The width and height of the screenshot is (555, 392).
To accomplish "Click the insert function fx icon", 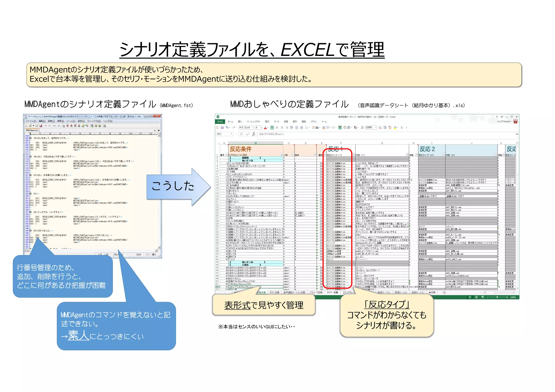I will point(254,134).
